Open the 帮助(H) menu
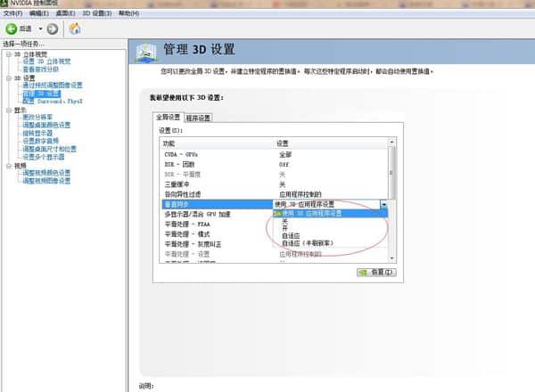The image size is (535, 392). tap(128, 13)
